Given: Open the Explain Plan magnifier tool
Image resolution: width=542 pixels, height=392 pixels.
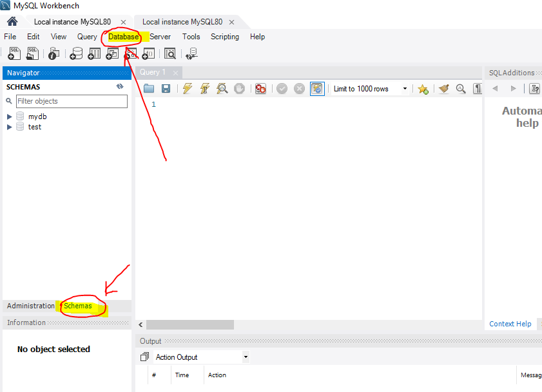Looking at the screenshot, I should (x=222, y=88).
